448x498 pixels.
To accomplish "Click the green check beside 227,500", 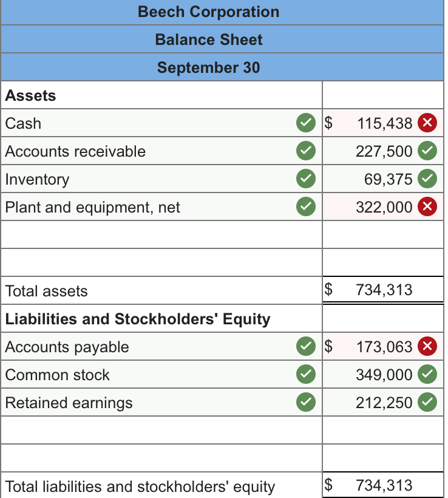I will click(427, 151).
